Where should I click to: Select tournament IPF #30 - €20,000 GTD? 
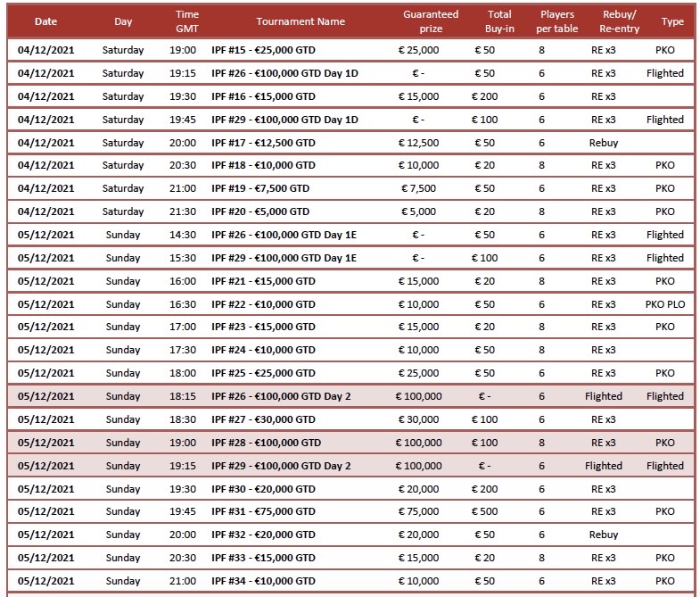coord(263,490)
